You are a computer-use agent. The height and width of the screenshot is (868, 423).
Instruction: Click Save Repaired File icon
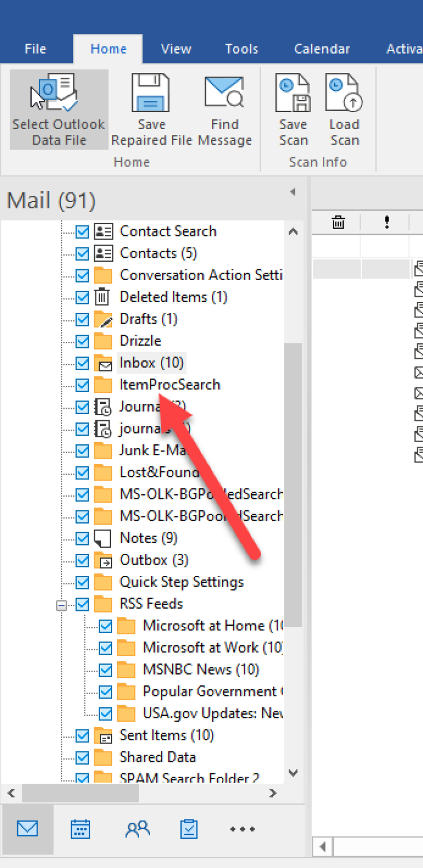click(x=151, y=92)
